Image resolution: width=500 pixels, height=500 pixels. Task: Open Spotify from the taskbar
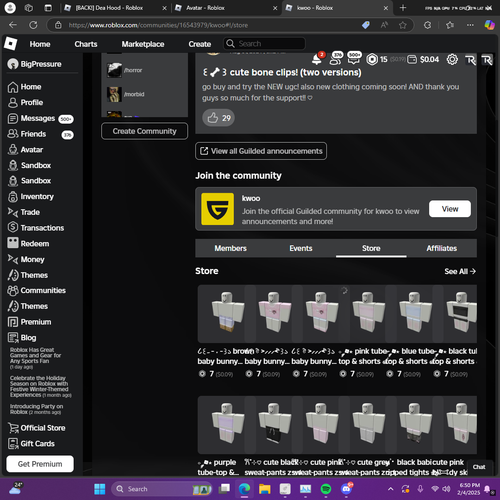coord(326,489)
